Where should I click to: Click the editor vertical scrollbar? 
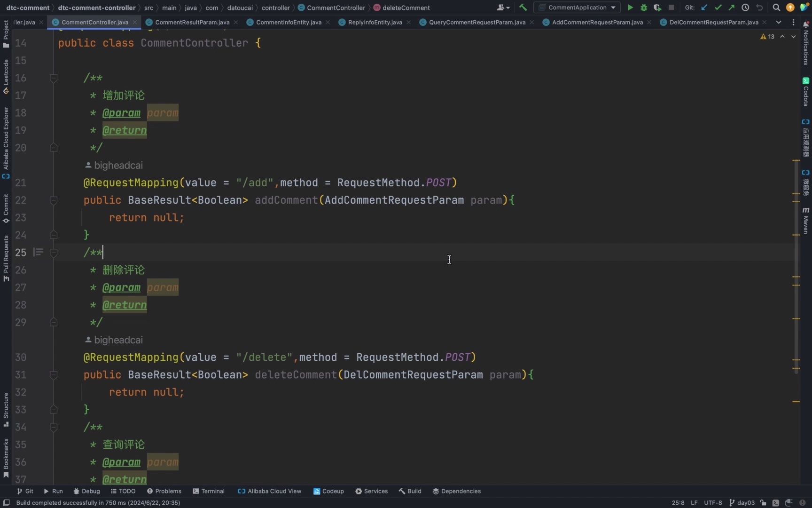796,267
